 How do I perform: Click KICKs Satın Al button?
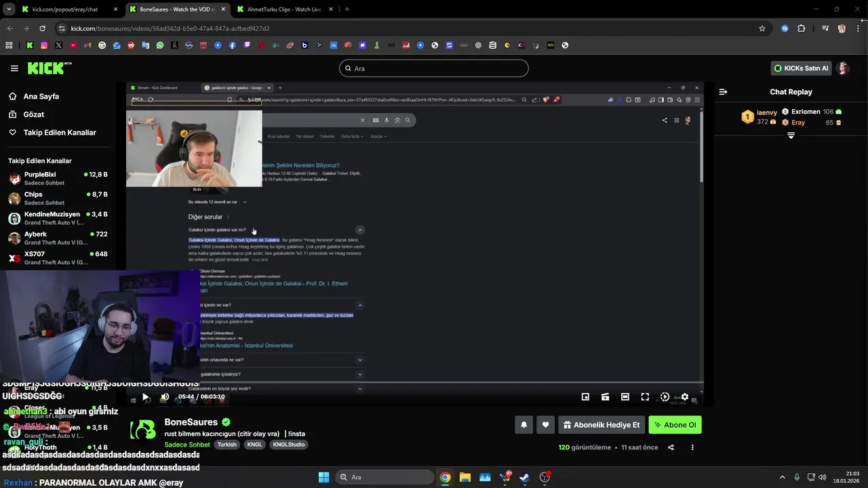click(802, 68)
